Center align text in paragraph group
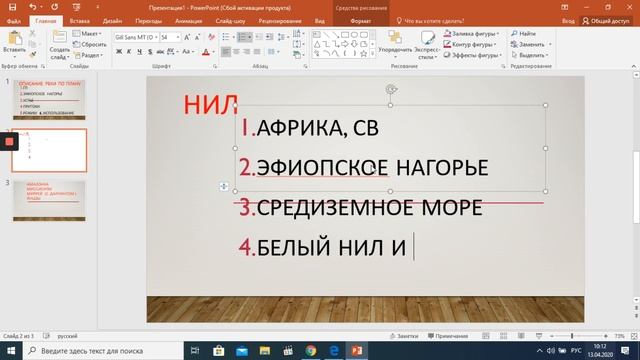The image size is (640, 360). coord(236,51)
